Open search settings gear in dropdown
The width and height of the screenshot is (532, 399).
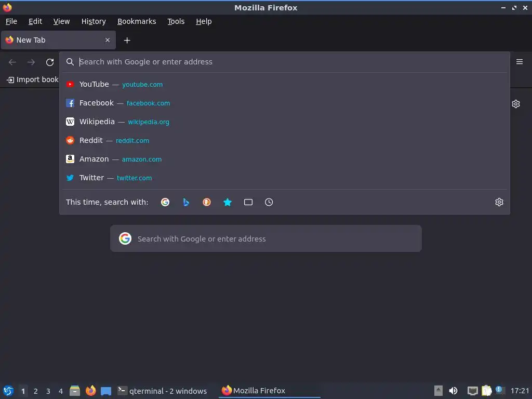499,202
